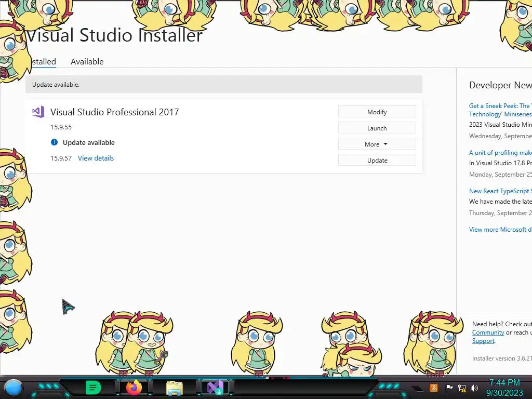Open File Explorer from the taskbar
532x399 pixels.
175,388
